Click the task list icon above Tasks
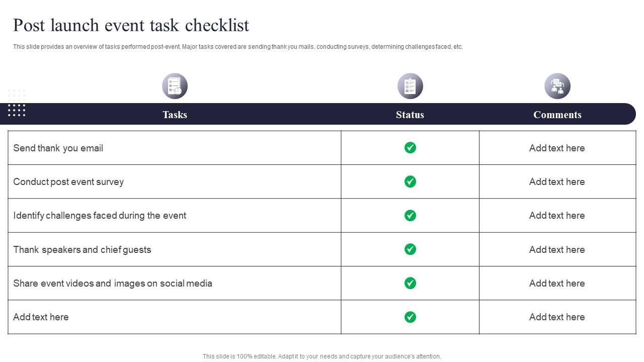 coord(175,86)
